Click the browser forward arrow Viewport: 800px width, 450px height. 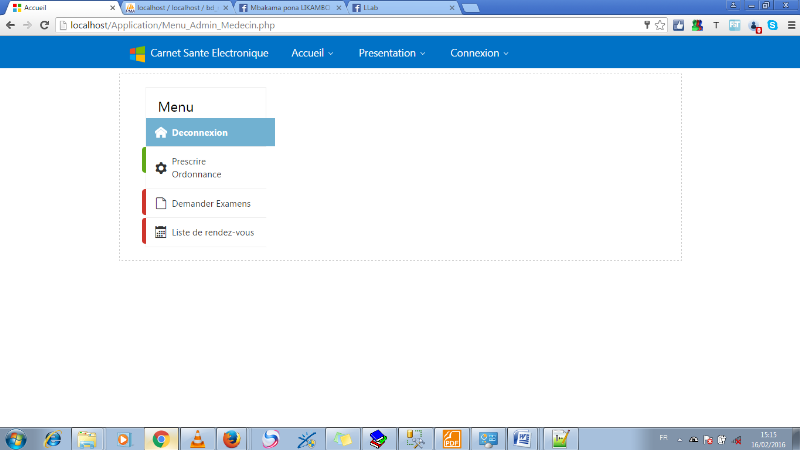coord(27,25)
